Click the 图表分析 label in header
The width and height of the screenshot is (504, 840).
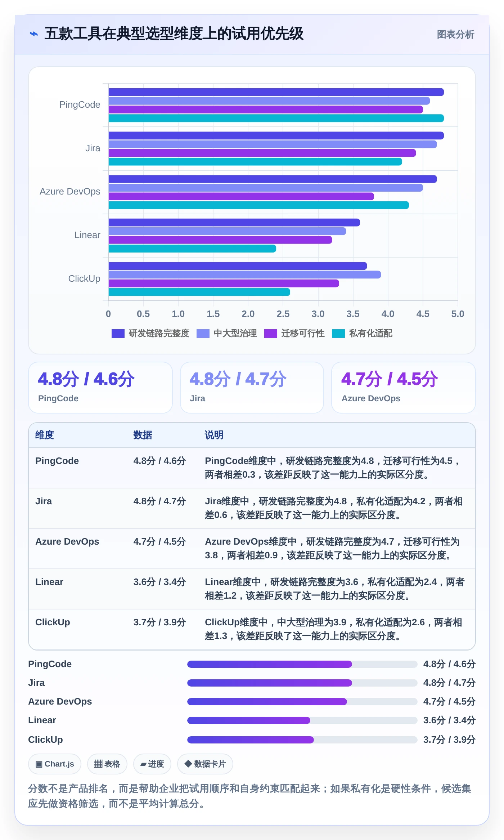click(x=455, y=35)
